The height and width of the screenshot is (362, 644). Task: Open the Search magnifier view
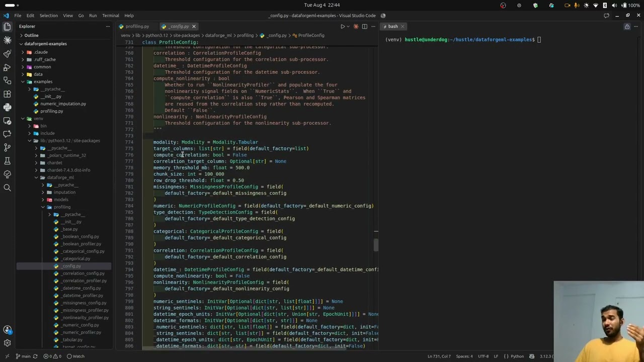7,188
